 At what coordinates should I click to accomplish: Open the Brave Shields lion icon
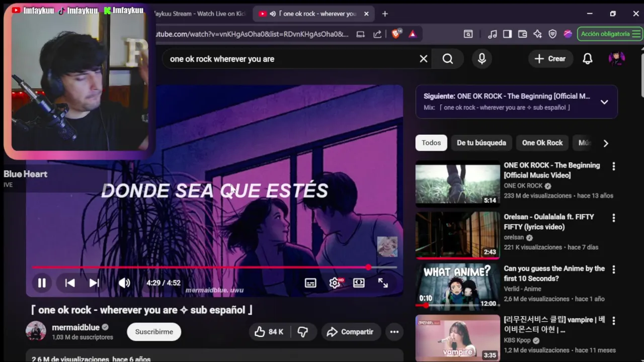[x=396, y=34]
